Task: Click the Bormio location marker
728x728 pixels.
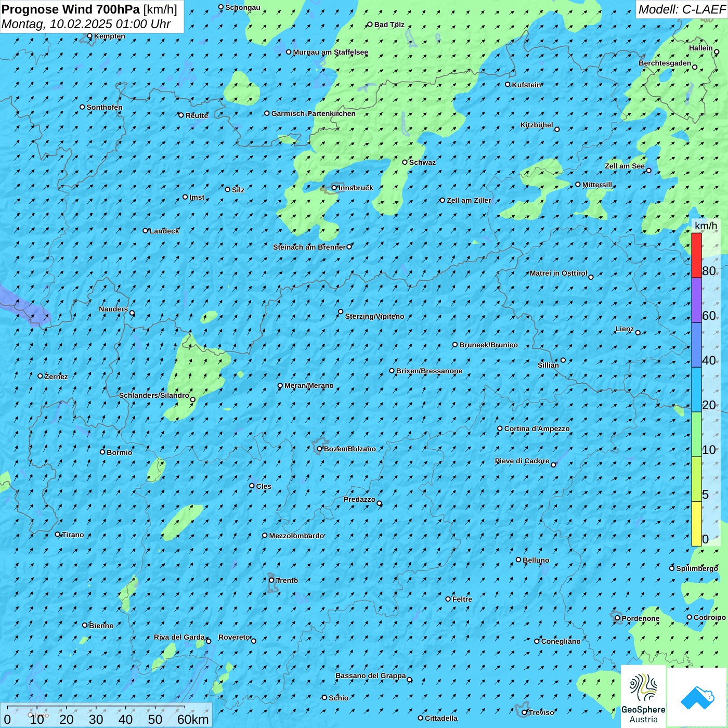Action: (x=102, y=452)
